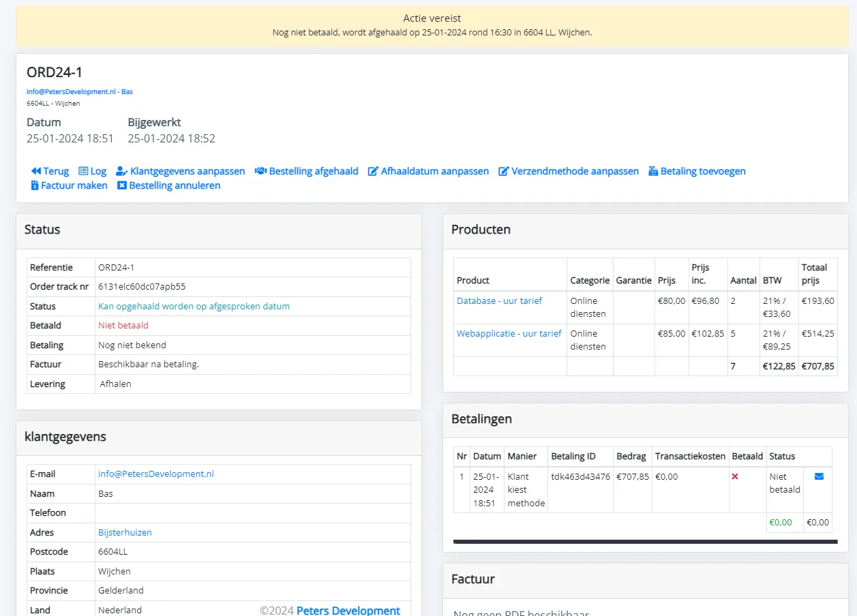The height and width of the screenshot is (616, 857).
Task: Toggle the red X under Betaald for payment 1
Action: pos(735,476)
